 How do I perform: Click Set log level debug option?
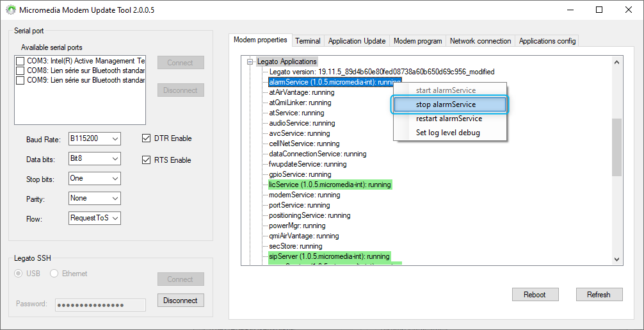coord(447,133)
